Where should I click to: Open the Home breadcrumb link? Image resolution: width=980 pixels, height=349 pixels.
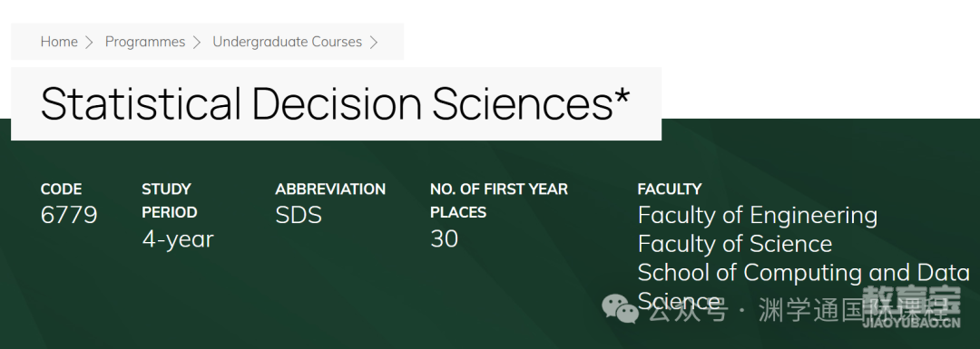(x=59, y=42)
